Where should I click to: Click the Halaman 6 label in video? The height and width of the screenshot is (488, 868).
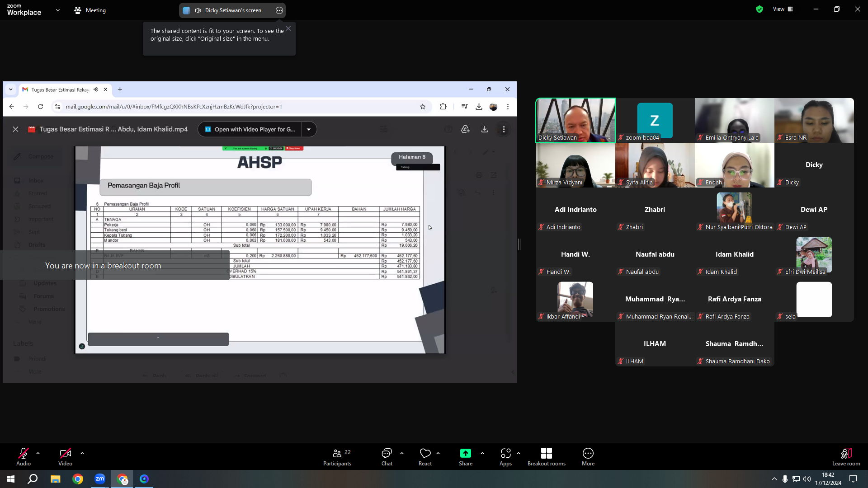tap(412, 157)
